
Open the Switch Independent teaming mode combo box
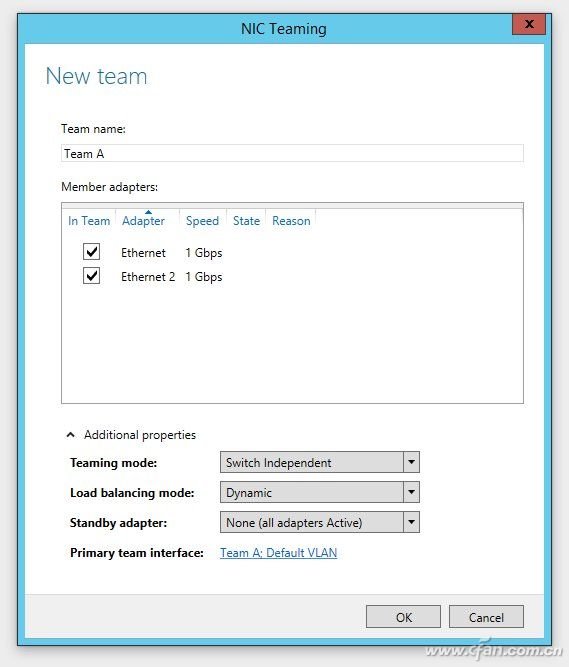pyautogui.click(x=320, y=462)
